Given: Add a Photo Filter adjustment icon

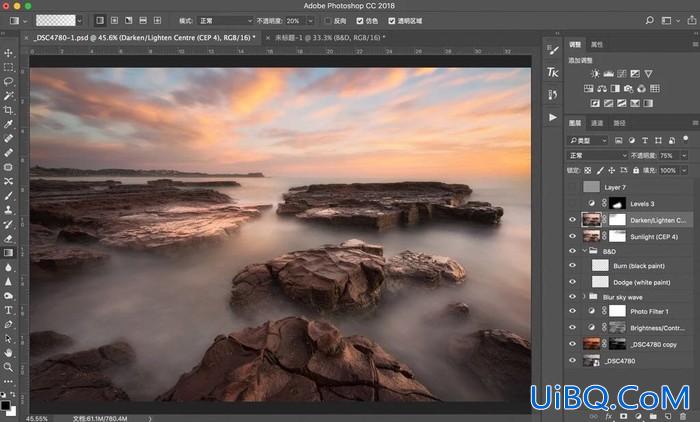Looking at the screenshot, I should [629, 88].
